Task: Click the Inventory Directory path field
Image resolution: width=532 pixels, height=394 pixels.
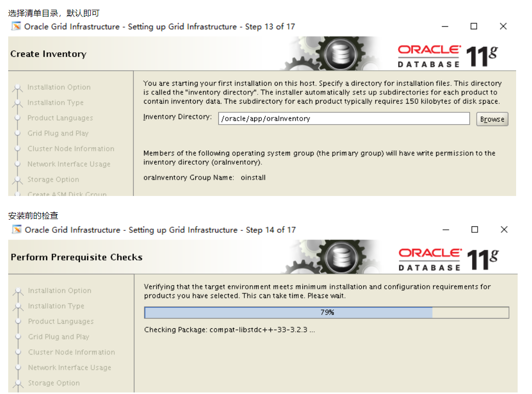Action: click(344, 119)
